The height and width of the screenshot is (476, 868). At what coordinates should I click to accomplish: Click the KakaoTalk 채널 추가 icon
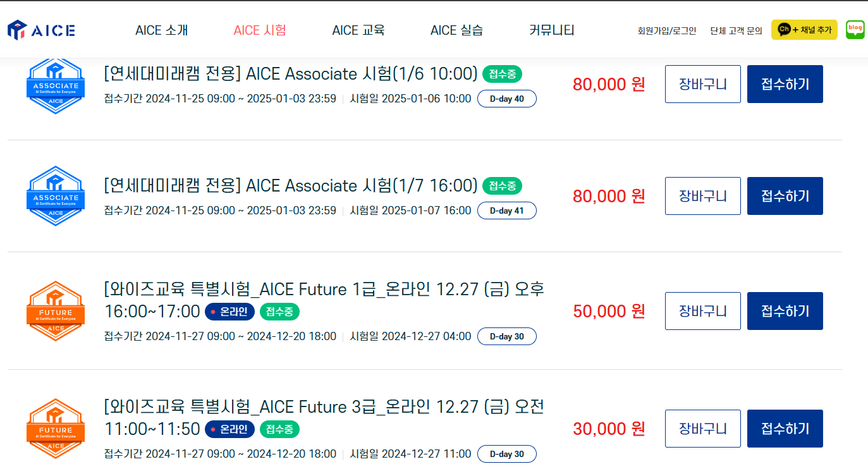click(x=804, y=29)
